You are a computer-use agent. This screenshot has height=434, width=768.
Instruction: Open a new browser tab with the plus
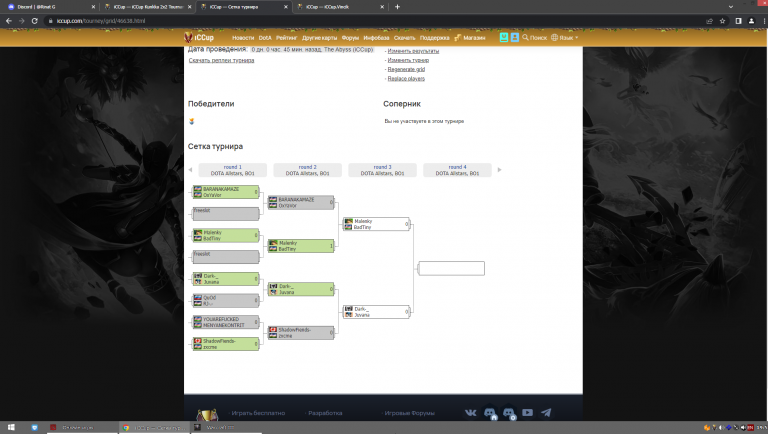click(x=397, y=7)
